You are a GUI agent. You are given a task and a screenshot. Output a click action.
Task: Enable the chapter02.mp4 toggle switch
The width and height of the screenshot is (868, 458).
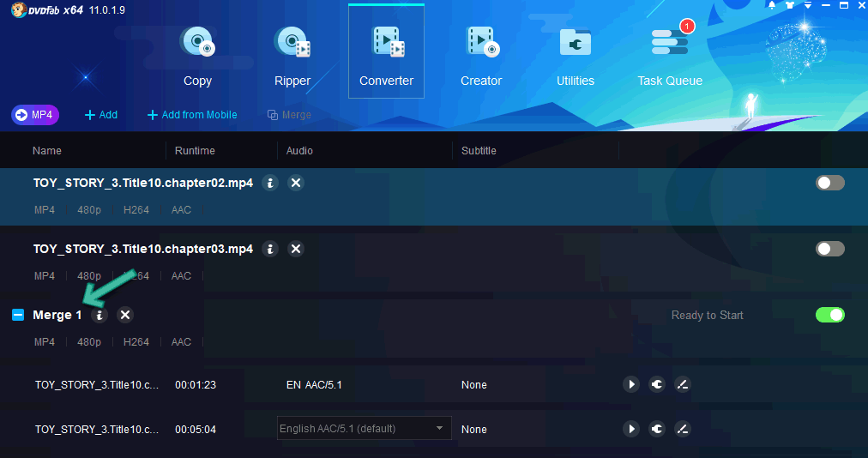[829, 183]
